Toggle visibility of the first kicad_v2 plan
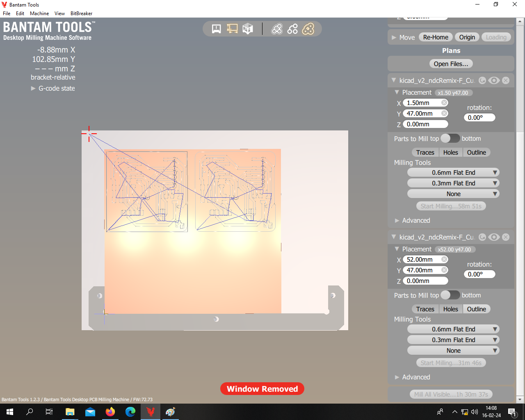525x420 pixels. (x=494, y=80)
